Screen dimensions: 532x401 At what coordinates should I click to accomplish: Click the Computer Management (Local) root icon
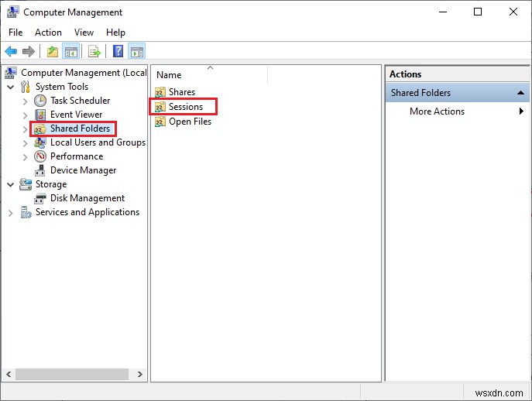11,73
